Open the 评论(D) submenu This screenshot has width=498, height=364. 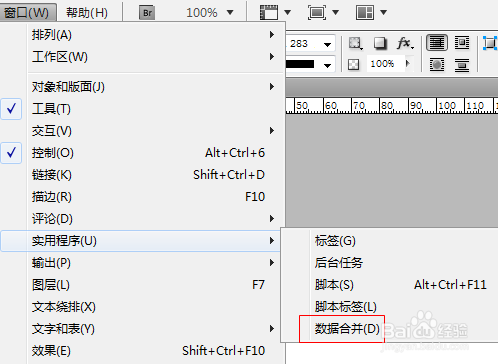[154, 219]
